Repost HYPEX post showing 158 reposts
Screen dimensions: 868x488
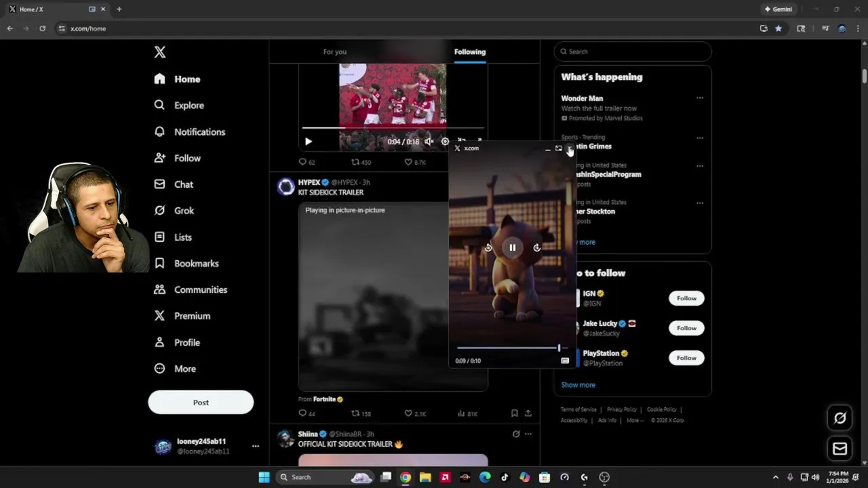click(x=361, y=413)
